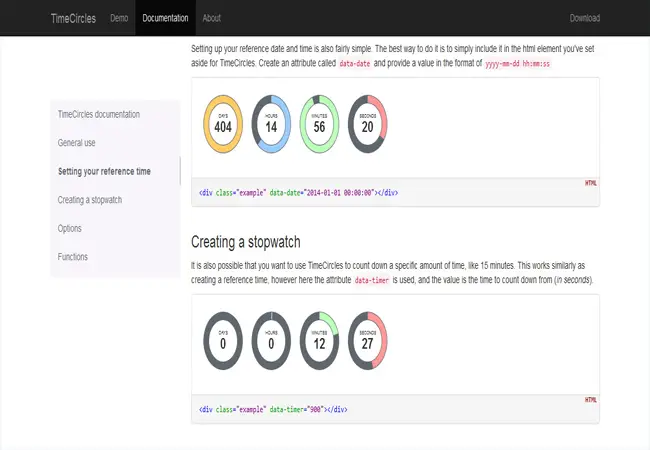
Task: Click the stopwatch Seconds circle showing 27
Action: tap(367, 341)
